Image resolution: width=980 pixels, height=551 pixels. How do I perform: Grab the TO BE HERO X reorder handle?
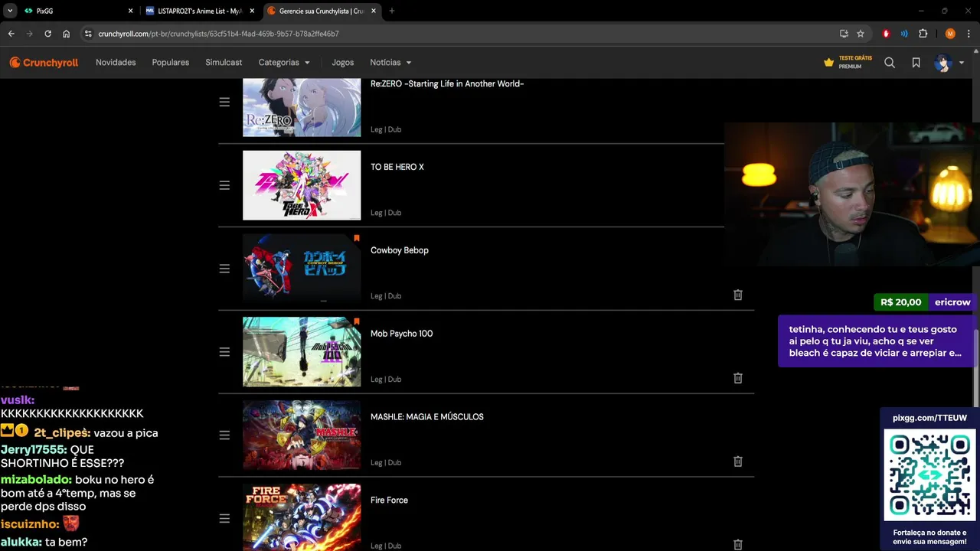224,185
